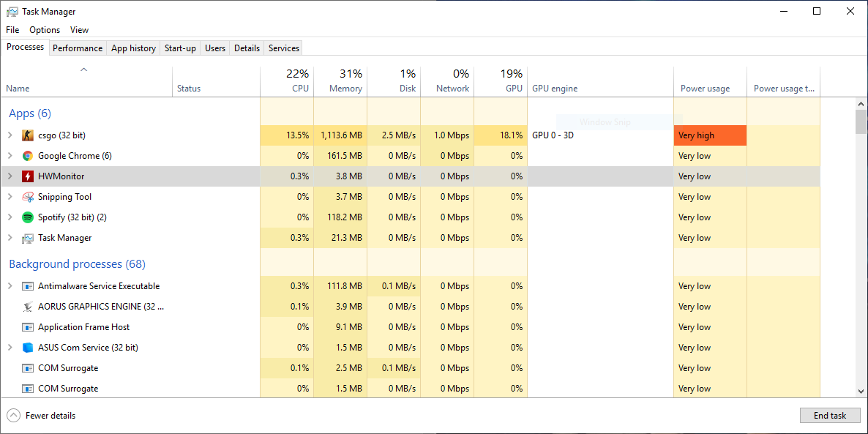The height and width of the screenshot is (434, 868).
Task: Click the scrollbar down arrow
Action: click(861, 392)
